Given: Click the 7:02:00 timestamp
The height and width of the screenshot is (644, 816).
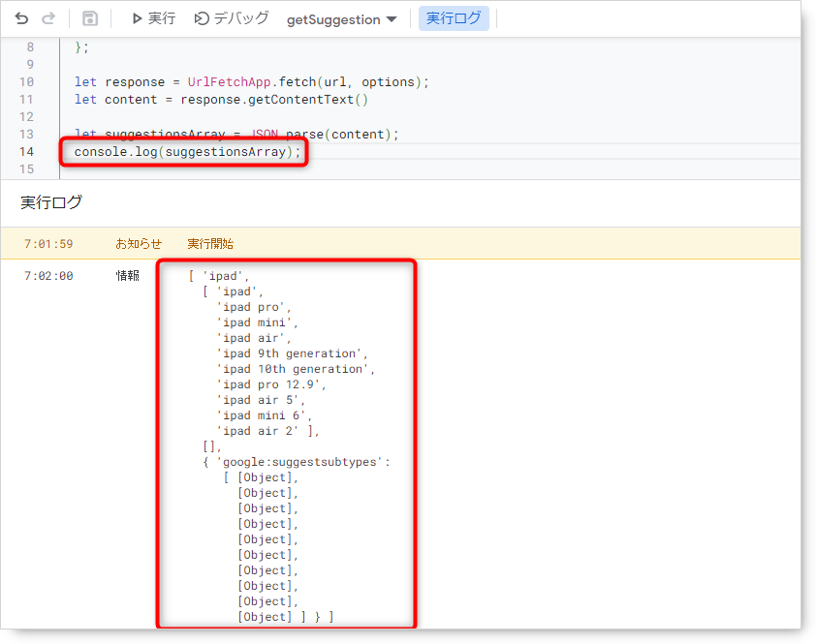Looking at the screenshot, I should click(48, 276).
